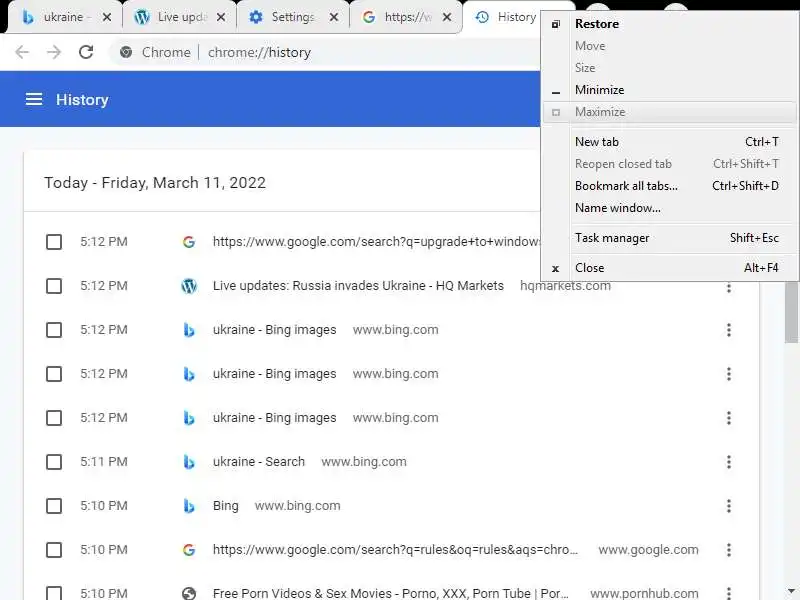Viewport: 800px width, 600px height.
Task: Click hqmarkets.com domain text
Action: point(565,286)
